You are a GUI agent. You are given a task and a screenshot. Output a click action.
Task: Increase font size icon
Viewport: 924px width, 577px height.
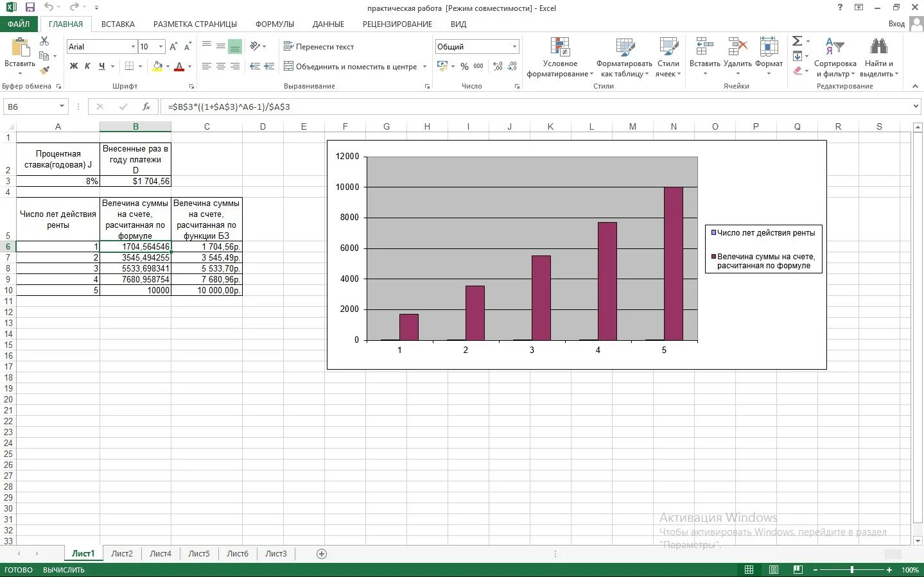[x=173, y=47]
